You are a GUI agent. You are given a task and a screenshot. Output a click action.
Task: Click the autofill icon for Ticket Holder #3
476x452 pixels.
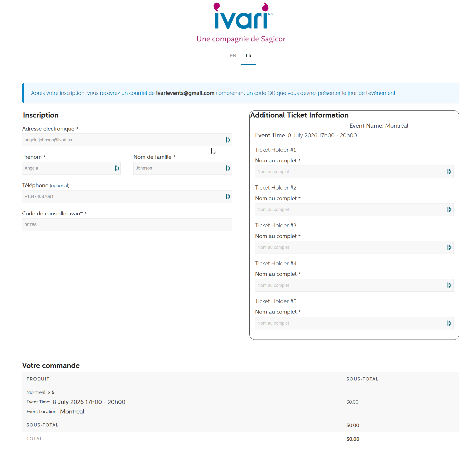point(449,248)
